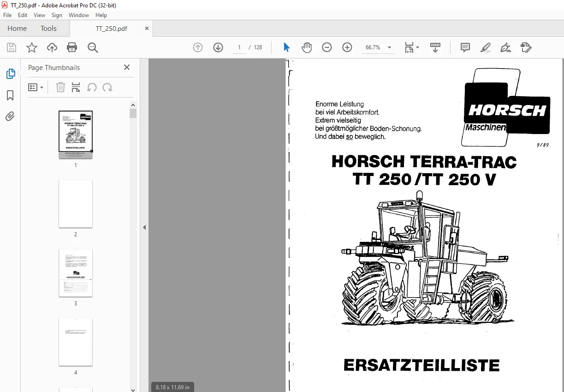Open the Help menu
The image size is (564, 392).
101,15
